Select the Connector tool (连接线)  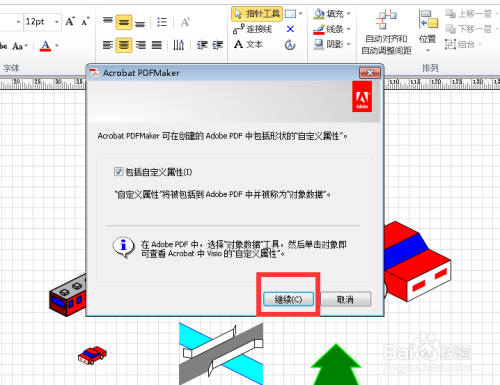[x=252, y=29]
